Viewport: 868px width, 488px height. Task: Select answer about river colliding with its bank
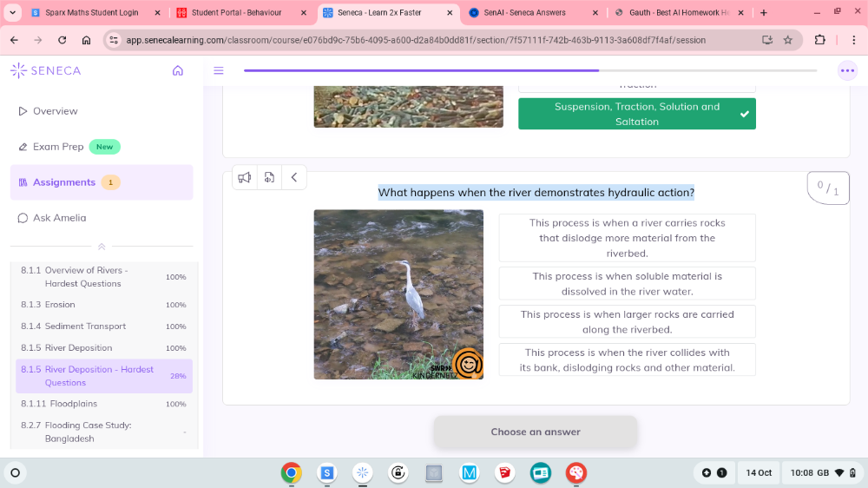point(627,359)
